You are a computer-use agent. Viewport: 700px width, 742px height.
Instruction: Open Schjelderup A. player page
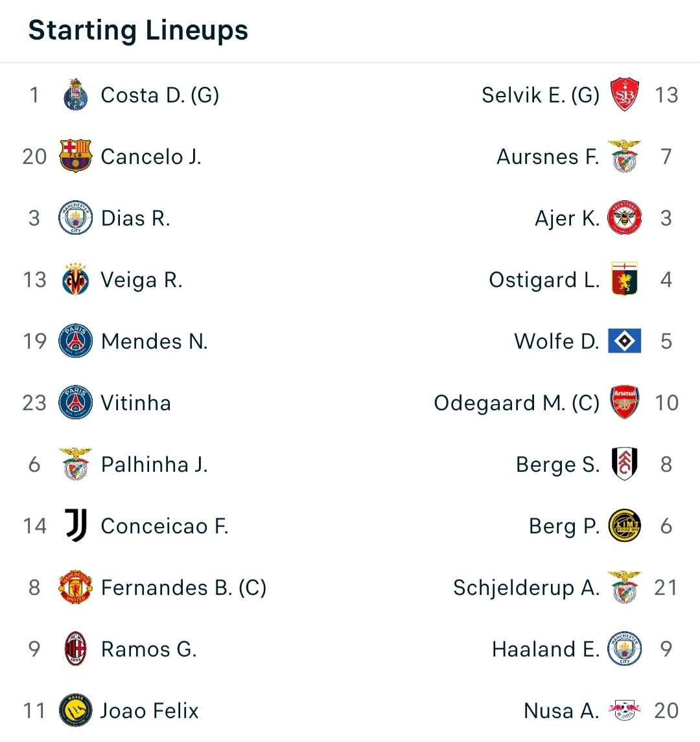(526, 587)
